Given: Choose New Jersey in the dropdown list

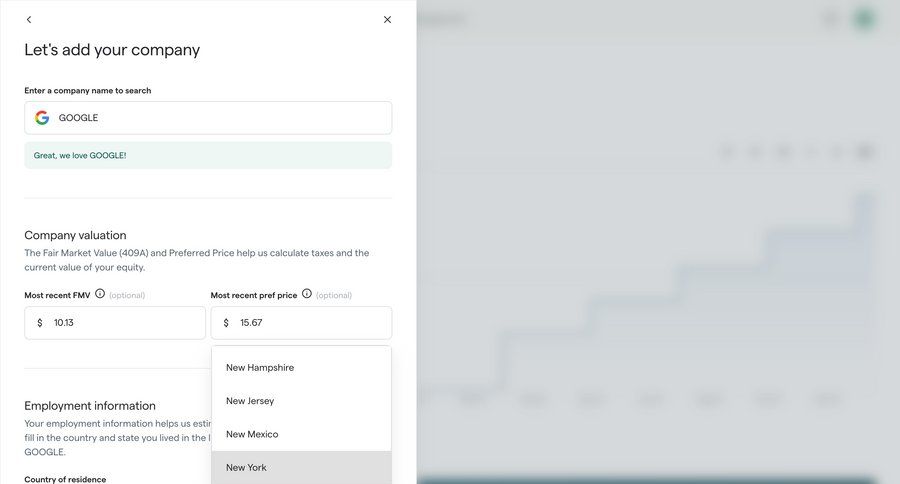Looking at the screenshot, I should click(301, 401).
